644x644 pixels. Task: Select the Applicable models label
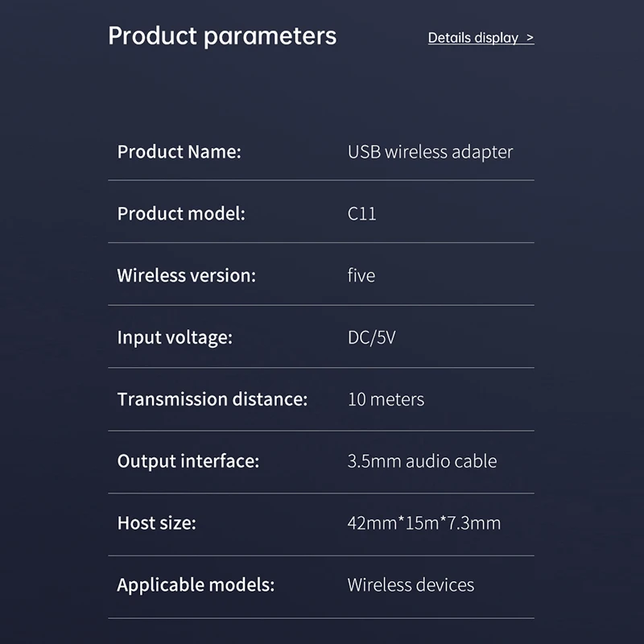point(196,585)
